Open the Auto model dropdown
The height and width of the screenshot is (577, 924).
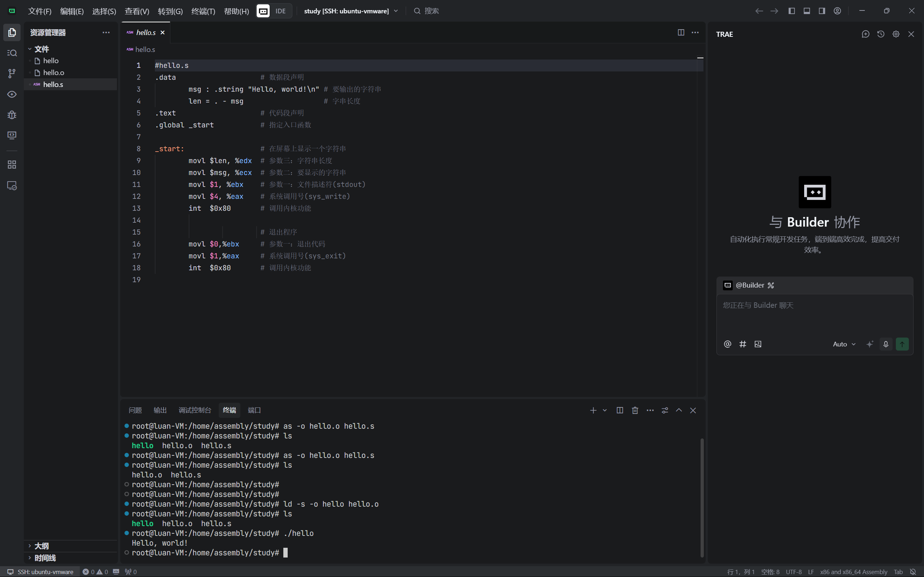pyautogui.click(x=844, y=344)
